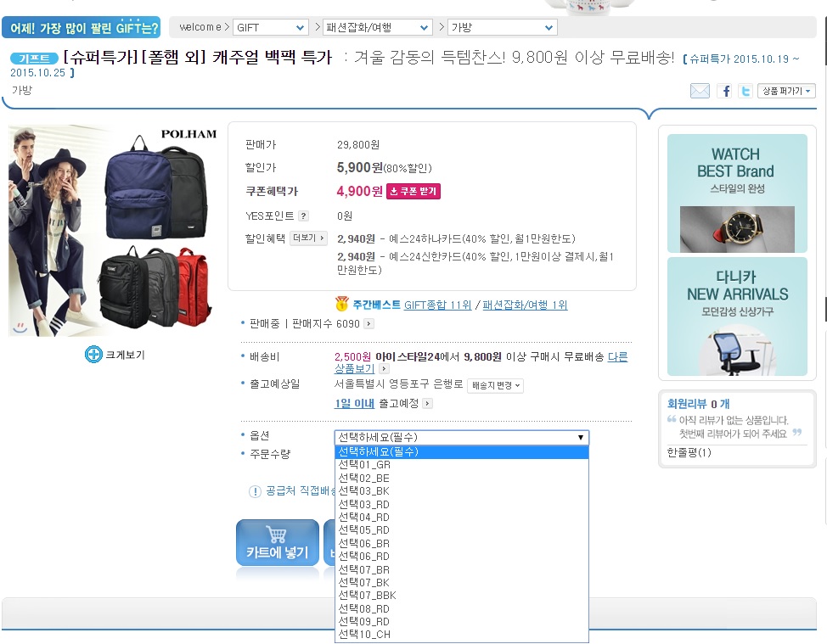
Task: Pick the 선택10_CH option
Action: (x=364, y=635)
